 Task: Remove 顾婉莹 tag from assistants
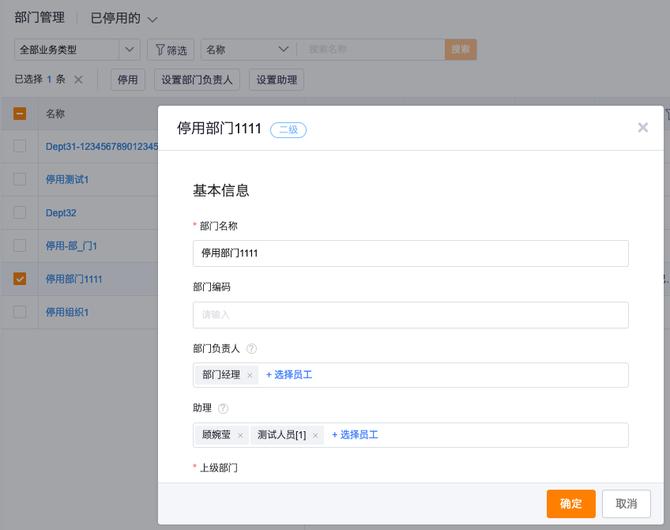click(240, 435)
